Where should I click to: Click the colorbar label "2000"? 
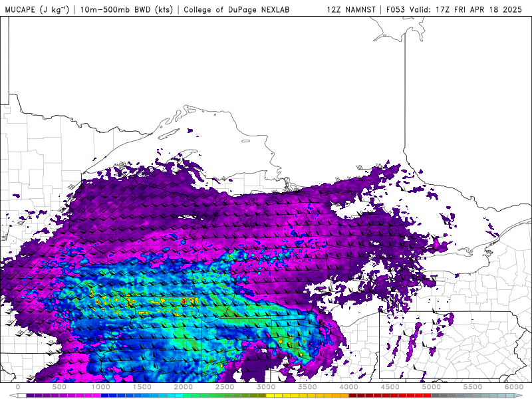tap(184, 387)
